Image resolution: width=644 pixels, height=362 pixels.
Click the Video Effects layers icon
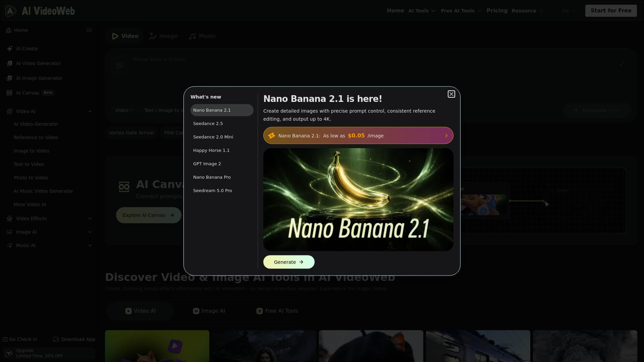coord(10,219)
